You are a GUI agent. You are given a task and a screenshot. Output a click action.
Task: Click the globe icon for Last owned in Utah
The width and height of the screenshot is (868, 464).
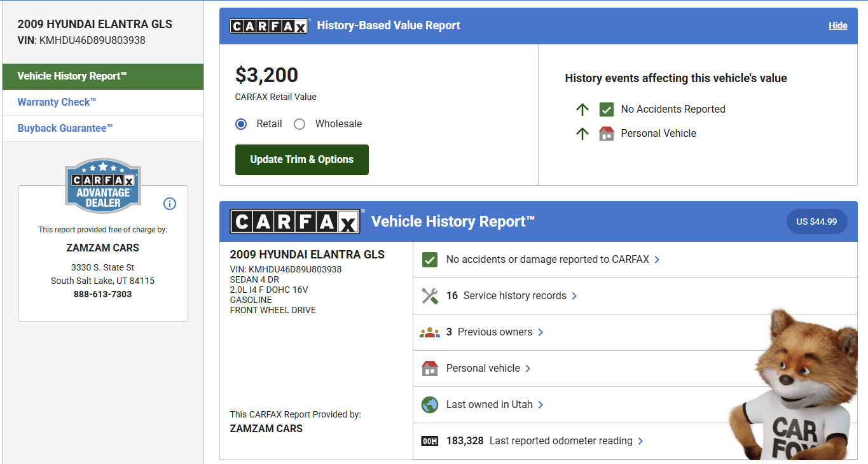tap(430, 405)
